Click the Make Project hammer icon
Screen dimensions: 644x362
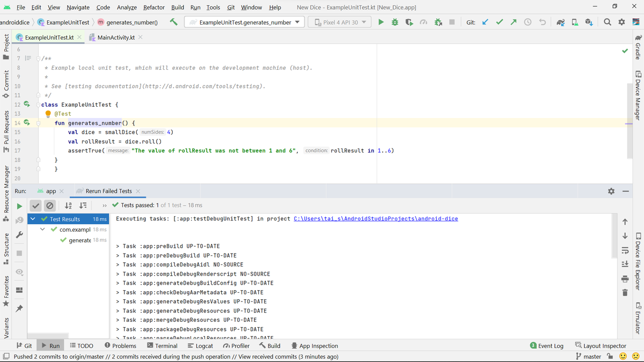pos(174,22)
